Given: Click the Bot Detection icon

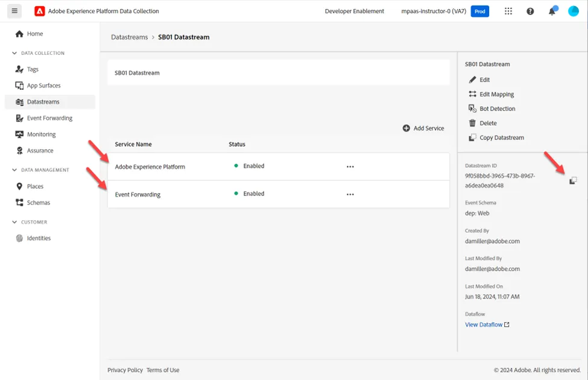Looking at the screenshot, I should pos(472,109).
